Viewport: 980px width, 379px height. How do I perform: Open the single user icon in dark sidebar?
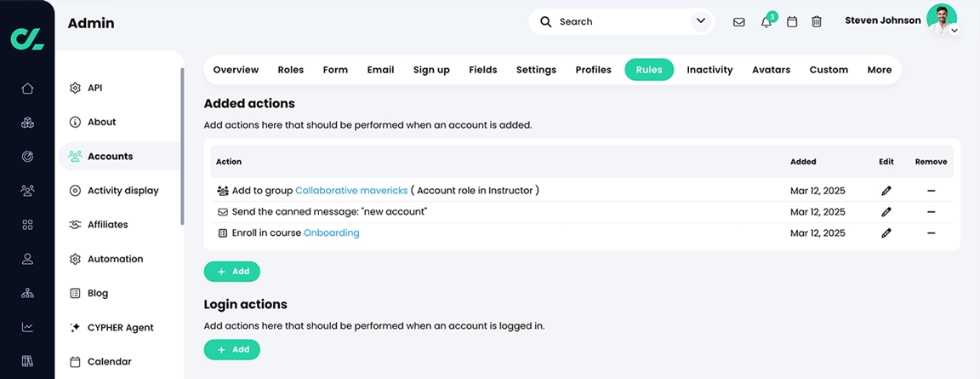pos(27,258)
